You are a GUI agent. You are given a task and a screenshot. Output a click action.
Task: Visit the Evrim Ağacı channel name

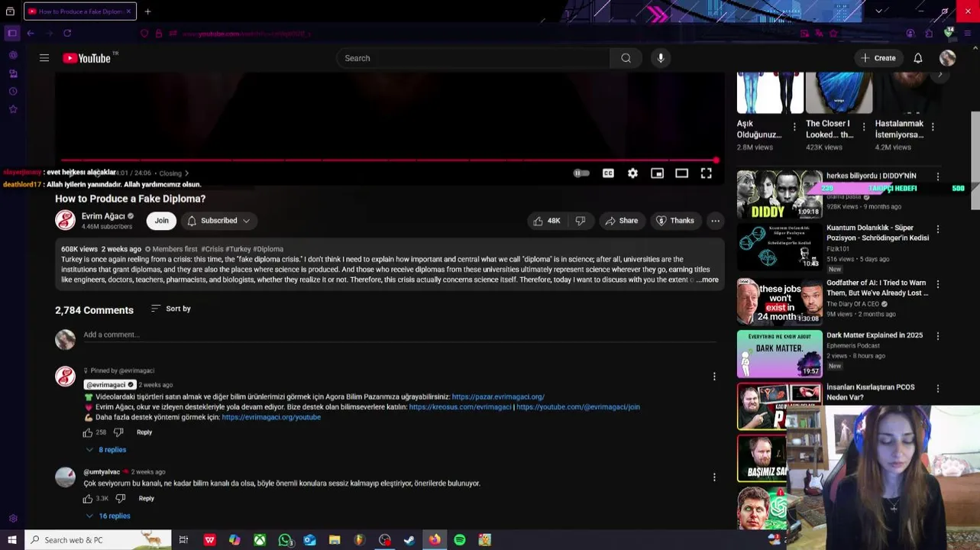click(103, 216)
